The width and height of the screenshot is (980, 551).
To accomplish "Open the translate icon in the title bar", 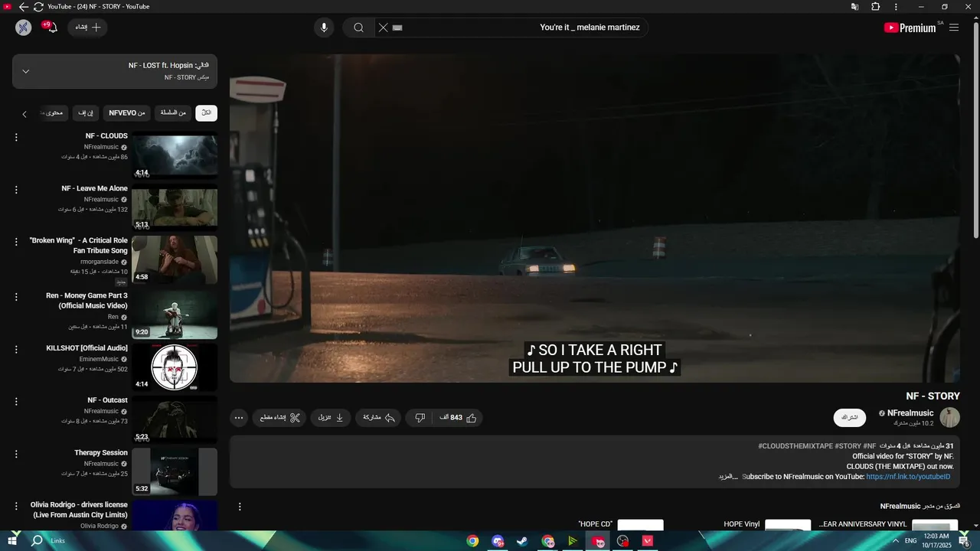I will 854,7.
